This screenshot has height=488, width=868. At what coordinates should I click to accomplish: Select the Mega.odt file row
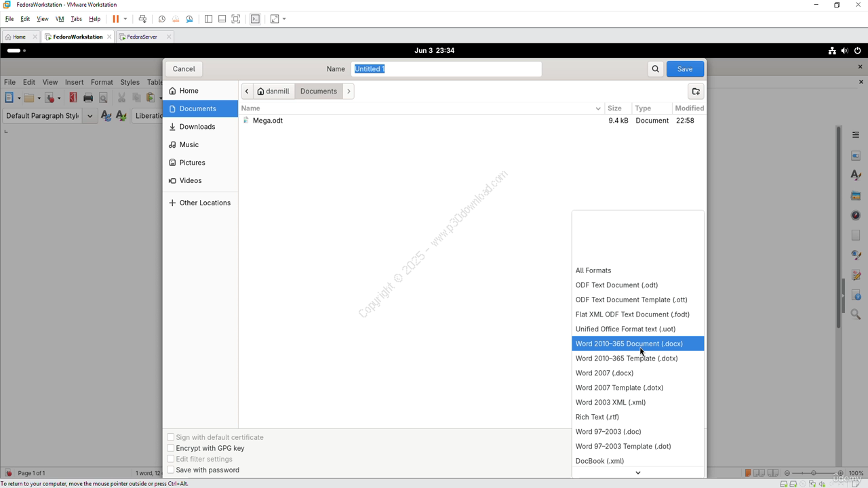click(x=472, y=121)
